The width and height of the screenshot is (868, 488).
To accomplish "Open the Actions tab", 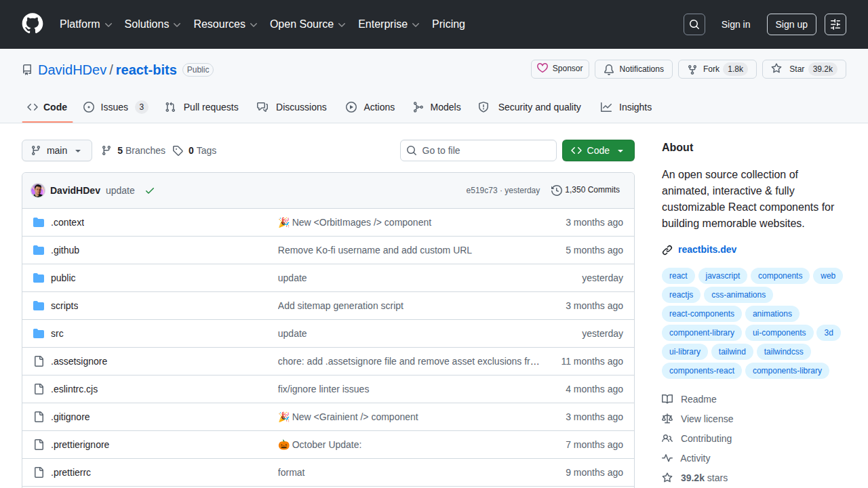I will 370,107.
